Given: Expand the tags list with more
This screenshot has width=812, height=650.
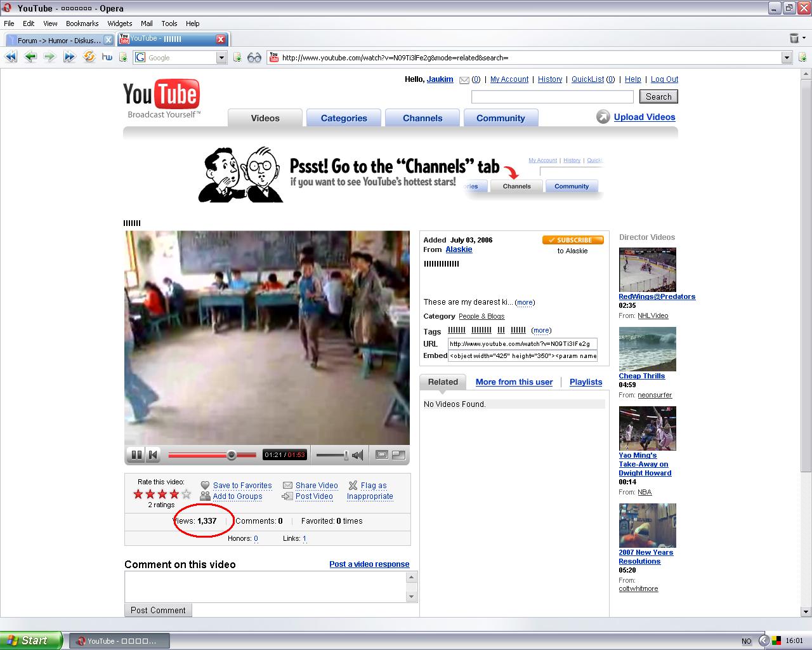Looking at the screenshot, I should click(541, 330).
